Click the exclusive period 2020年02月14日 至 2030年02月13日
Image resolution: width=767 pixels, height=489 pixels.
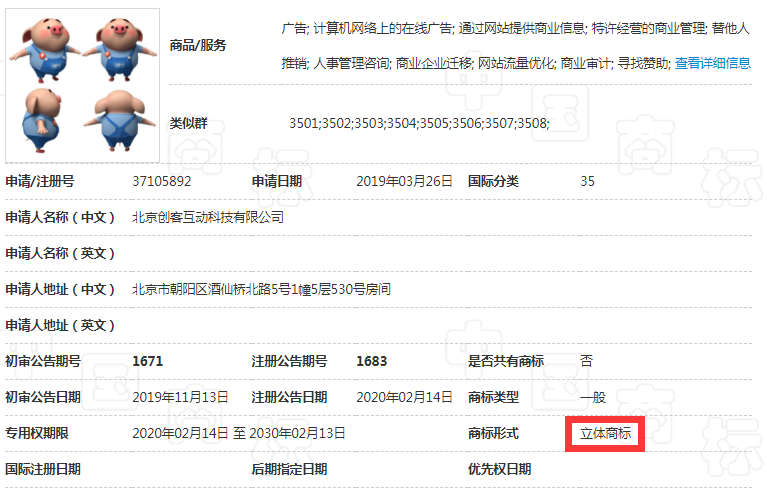[x=239, y=433]
